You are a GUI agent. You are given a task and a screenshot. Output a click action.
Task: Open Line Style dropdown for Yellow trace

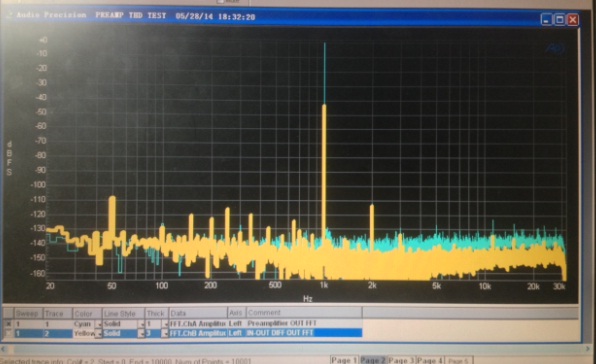[141, 334]
